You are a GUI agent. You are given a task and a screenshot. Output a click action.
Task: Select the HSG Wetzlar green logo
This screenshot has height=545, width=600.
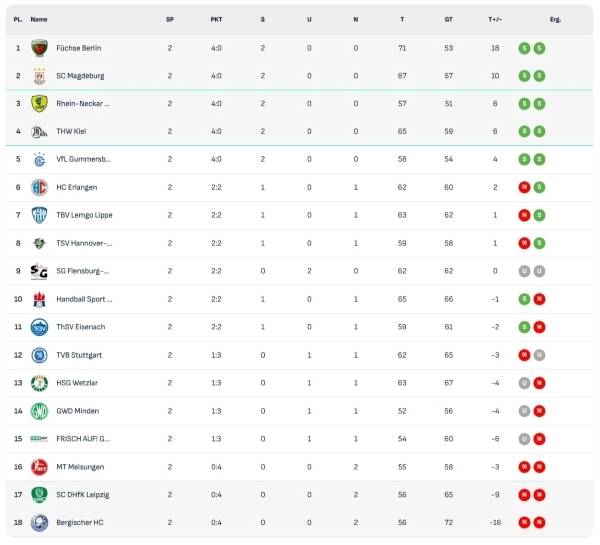39,383
